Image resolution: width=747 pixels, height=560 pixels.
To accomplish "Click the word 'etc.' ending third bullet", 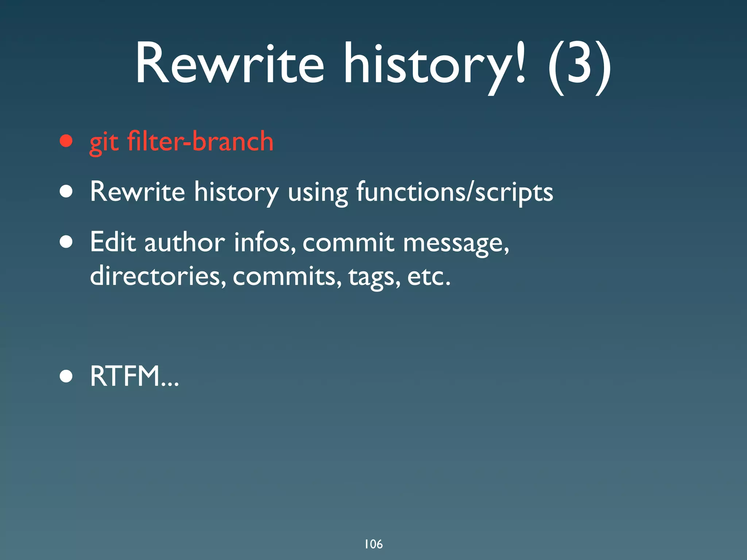I will pyautogui.click(x=429, y=276).
